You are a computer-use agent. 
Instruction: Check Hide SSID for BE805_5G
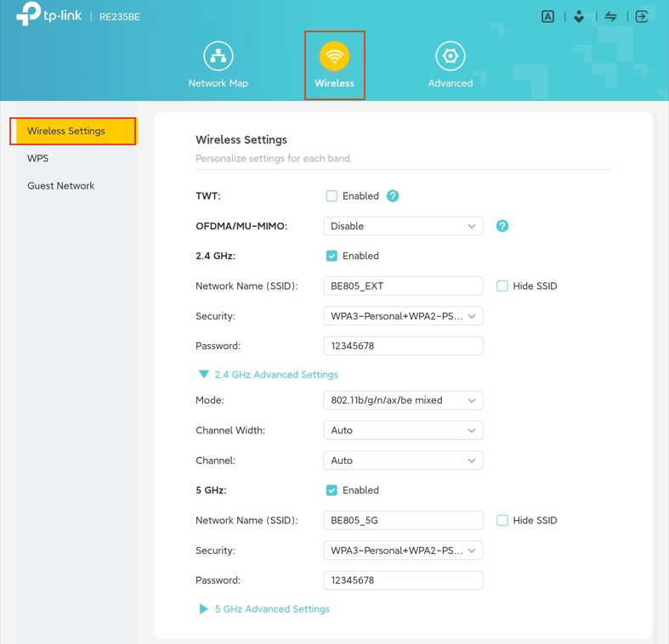(x=502, y=520)
